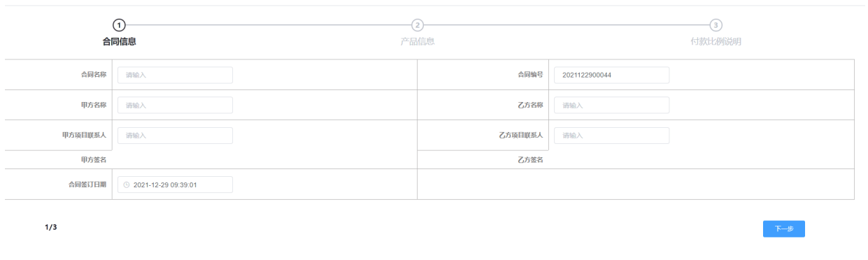Click the 合同编号 label text

click(530, 75)
